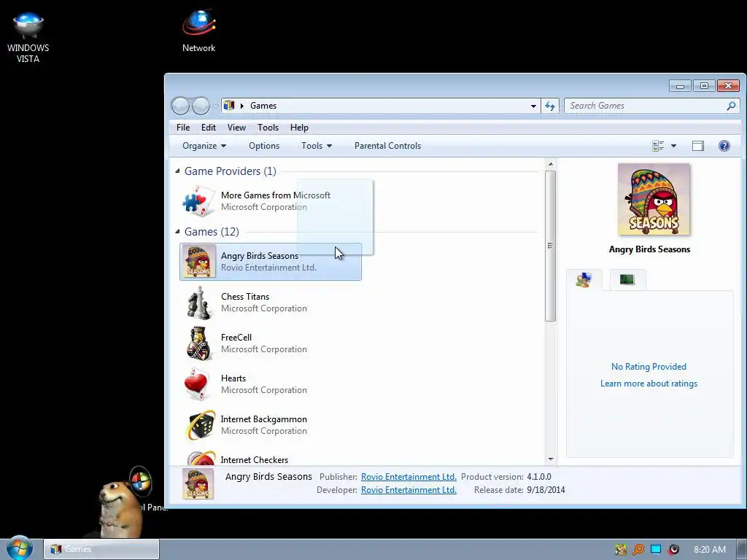Click the Back navigation arrow button

click(x=181, y=106)
